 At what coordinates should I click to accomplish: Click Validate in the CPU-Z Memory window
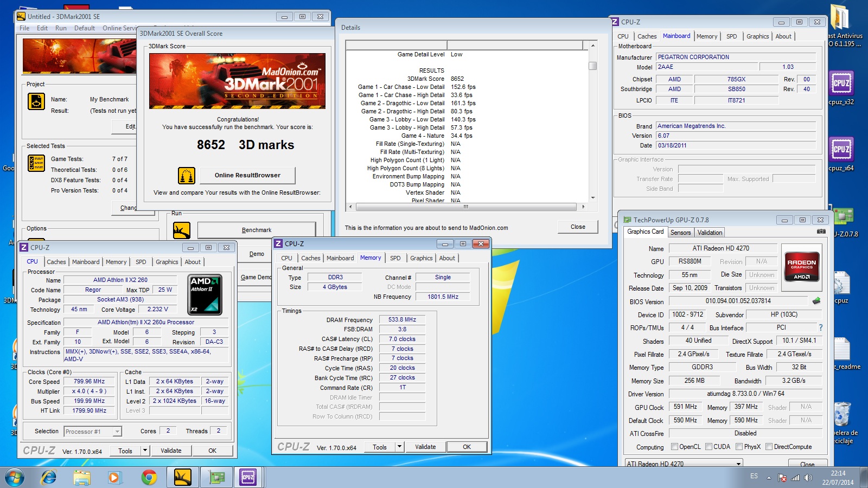tap(425, 447)
